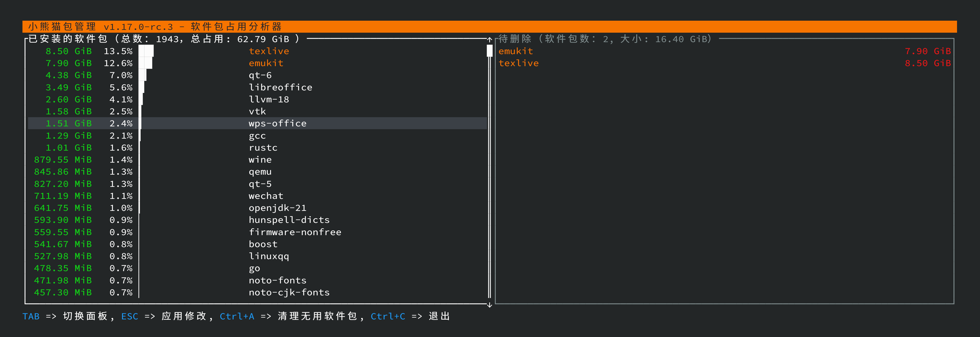This screenshot has height=337, width=980.
Task: Click the texlive size bar
Action: pos(146,51)
